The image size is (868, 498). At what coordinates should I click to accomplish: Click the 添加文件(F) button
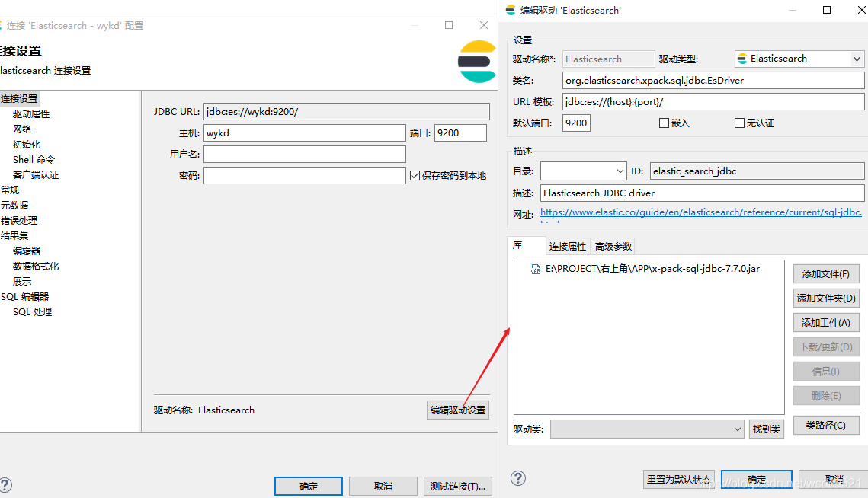(x=826, y=274)
